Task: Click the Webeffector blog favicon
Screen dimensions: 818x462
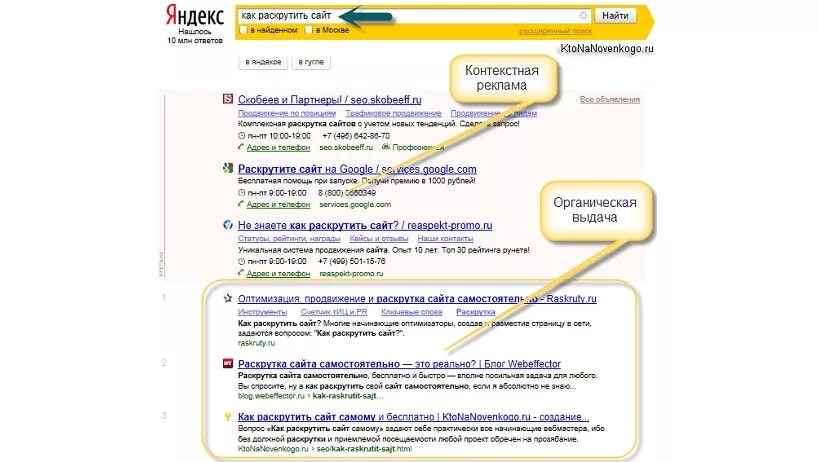Action: (x=228, y=363)
